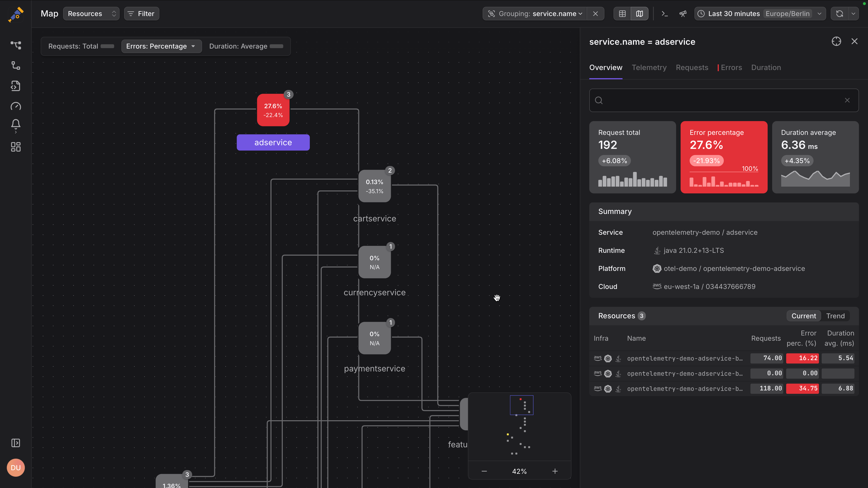The width and height of the screenshot is (868, 488).
Task: Click the Dash0 telescope logo
Action: tap(16, 14)
